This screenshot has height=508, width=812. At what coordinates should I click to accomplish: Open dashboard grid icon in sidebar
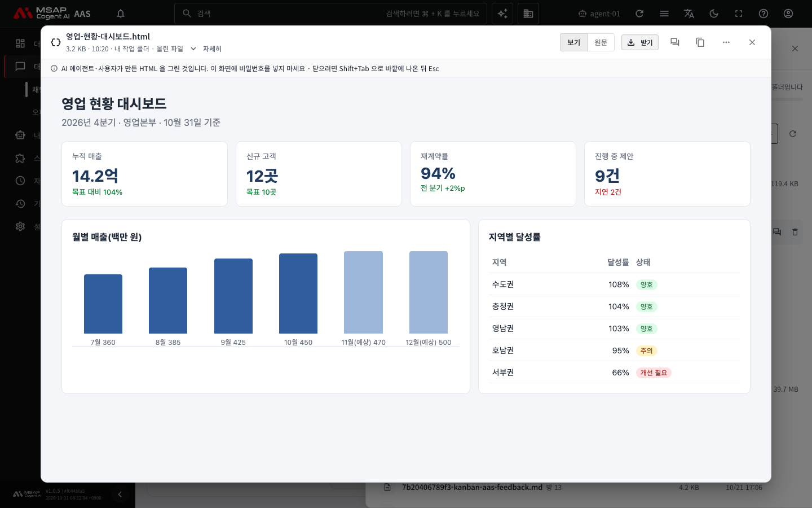[x=20, y=43]
